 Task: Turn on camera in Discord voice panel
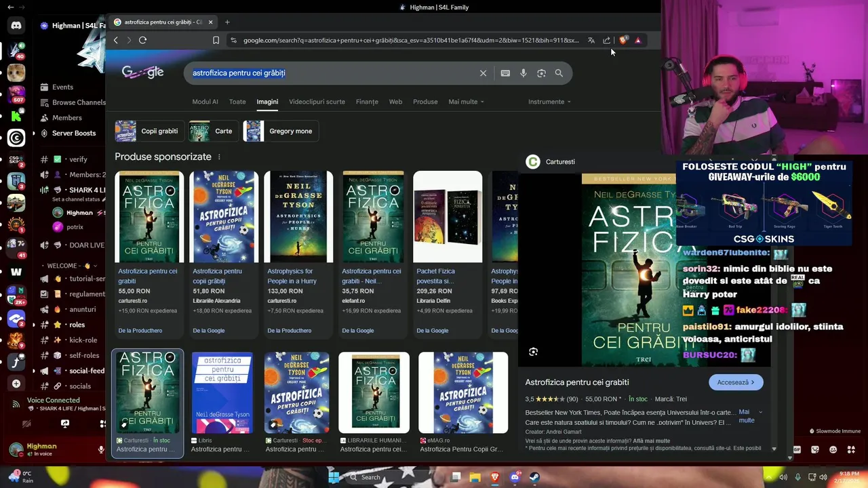click(26, 424)
